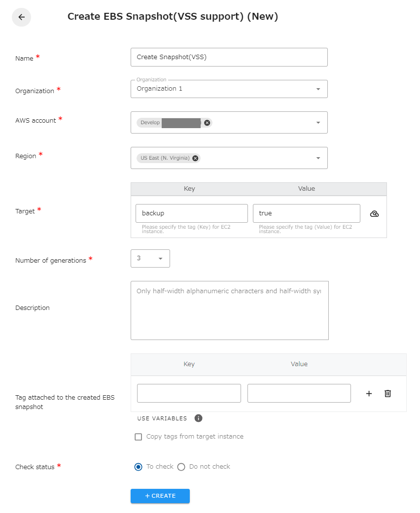
Task: Enable Copy tags from target instance
Action: [x=138, y=436]
